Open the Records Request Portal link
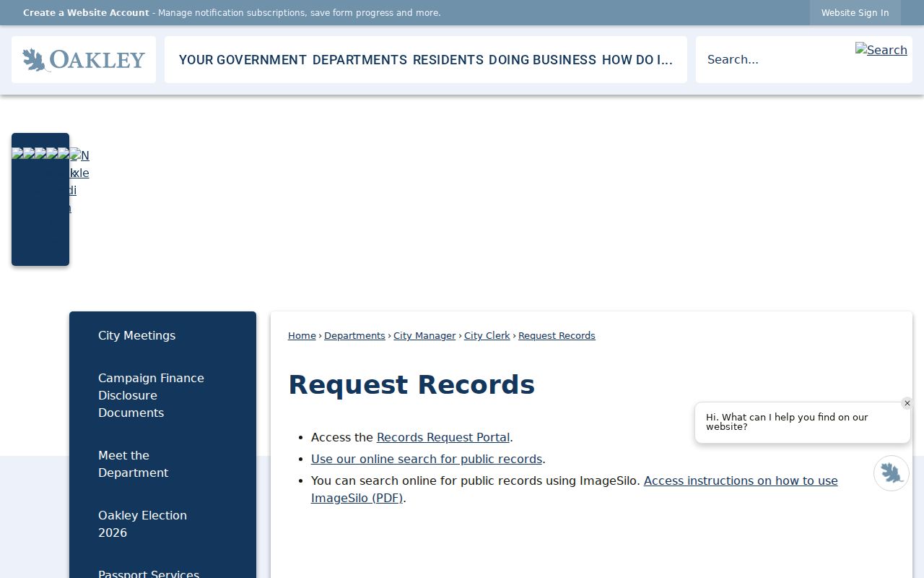924x578 pixels. pos(443,437)
